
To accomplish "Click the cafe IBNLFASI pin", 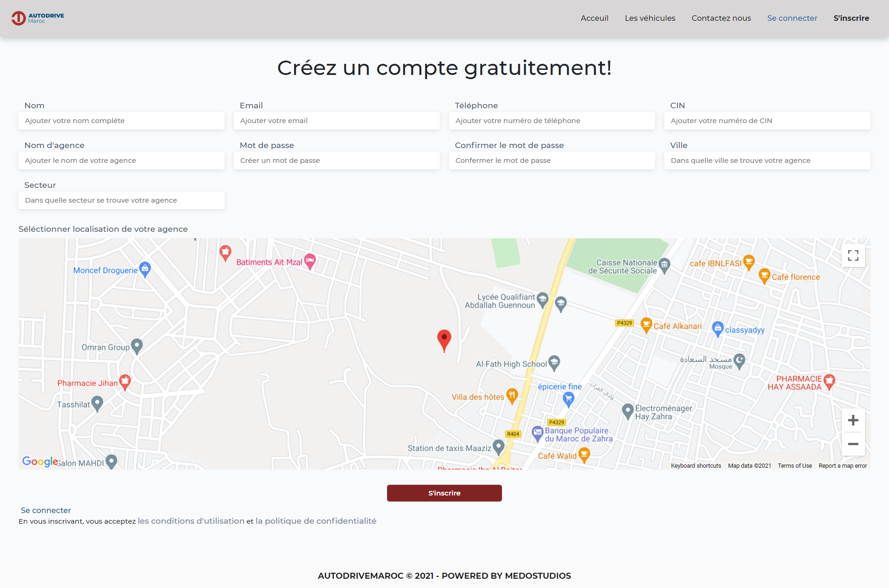I will (x=749, y=263).
